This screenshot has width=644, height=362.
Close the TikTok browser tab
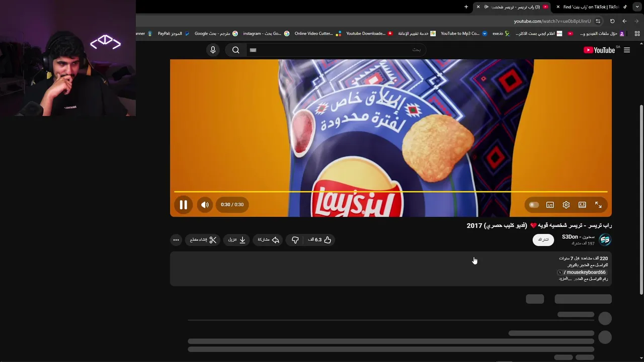point(558,7)
